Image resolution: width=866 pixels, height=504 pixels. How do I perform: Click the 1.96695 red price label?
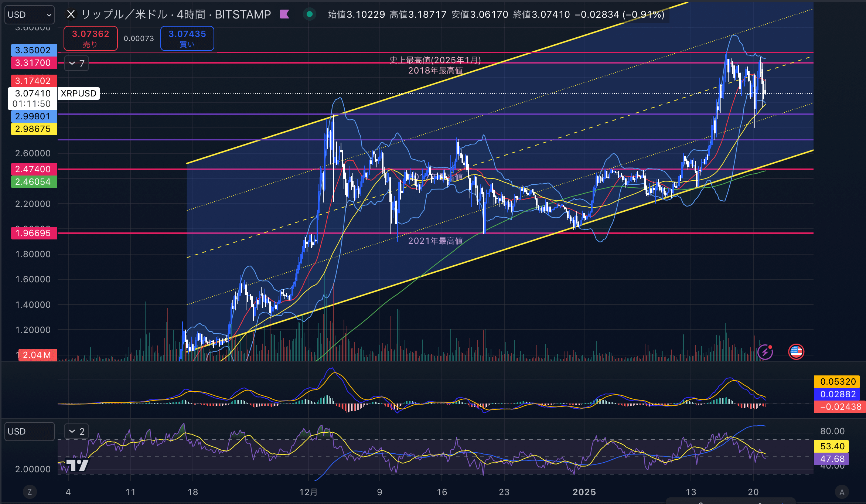point(33,233)
